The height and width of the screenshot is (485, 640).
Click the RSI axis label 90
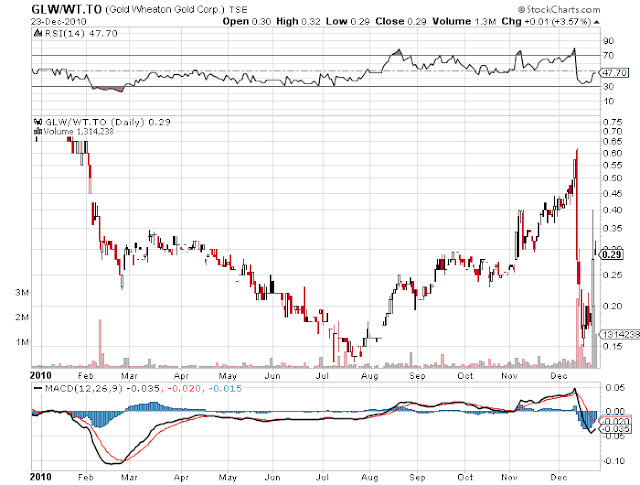(608, 40)
